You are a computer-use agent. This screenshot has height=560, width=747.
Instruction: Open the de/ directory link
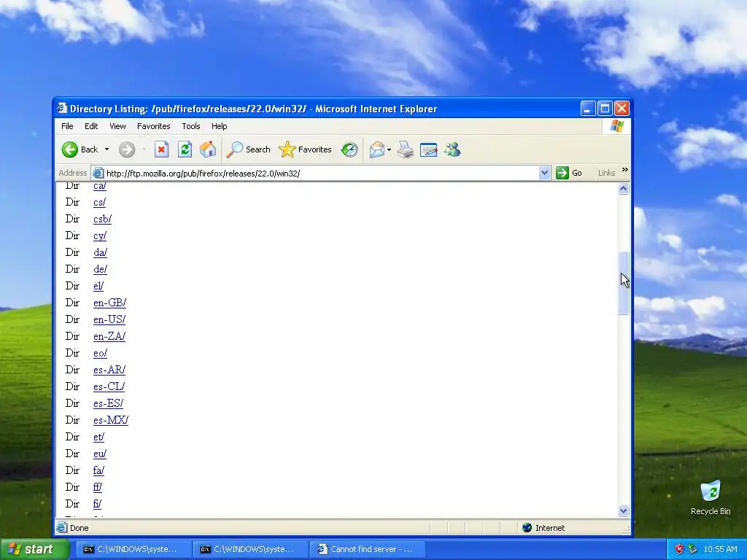(x=100, y=269)
